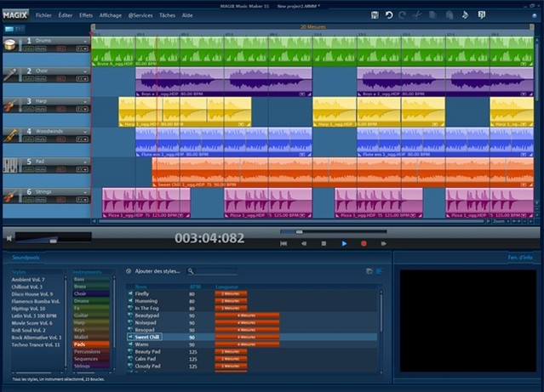Viewport: 544px width, 392px height.
Task: Open the Choir track name dropdown arrow
Action: tap(85, 71)
